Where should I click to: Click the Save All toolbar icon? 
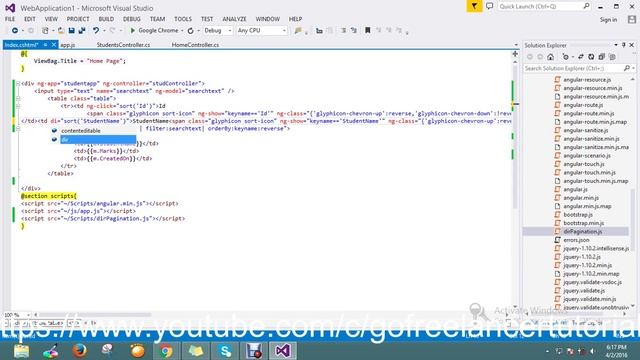[x=82, y=31]
